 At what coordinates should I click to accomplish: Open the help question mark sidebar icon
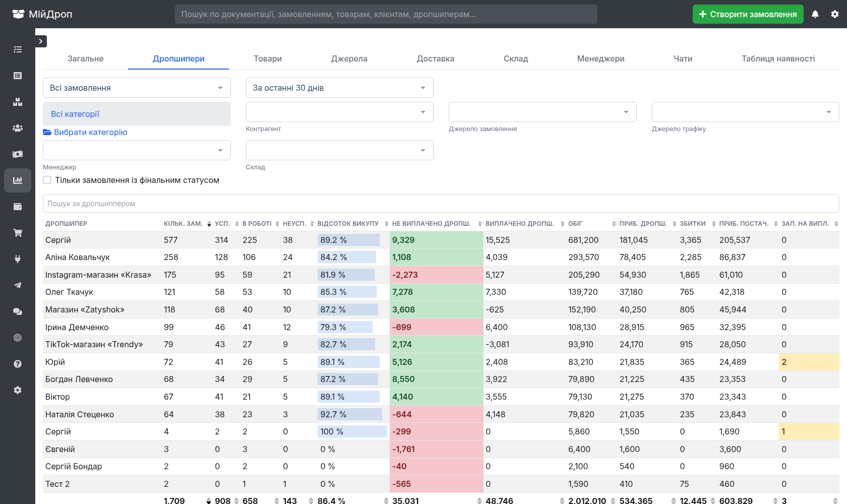pos(18,364)
